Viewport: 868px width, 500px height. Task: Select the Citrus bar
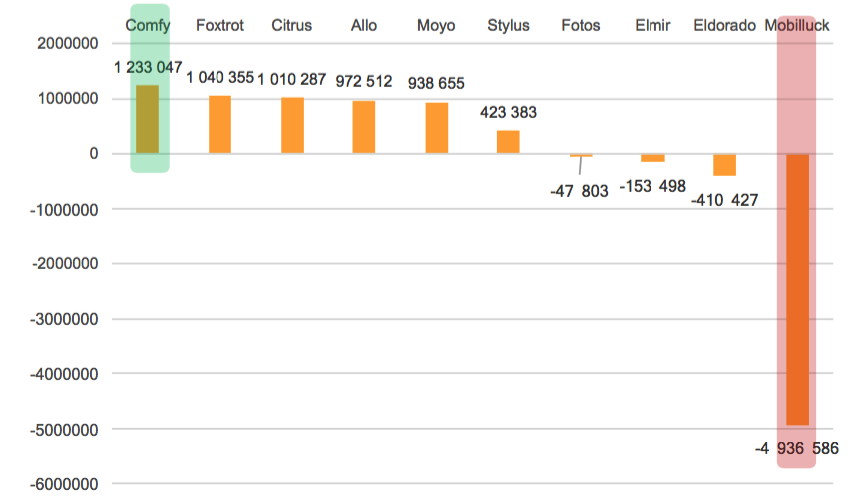click(x=292, y=126)
